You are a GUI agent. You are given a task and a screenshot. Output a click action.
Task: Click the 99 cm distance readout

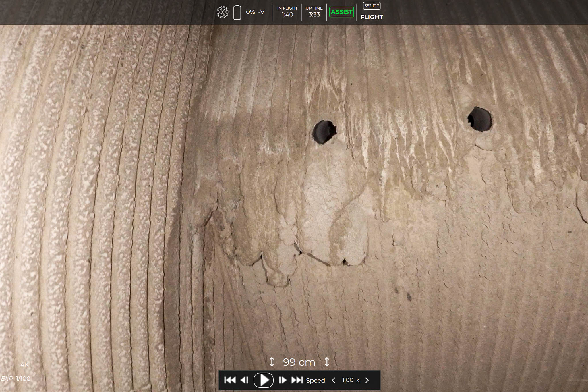point(299,362)
